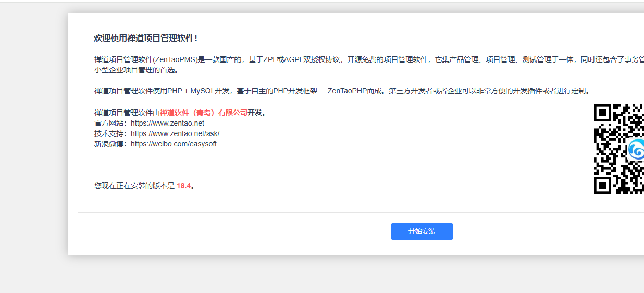Click the ZenTao logo inside the QR code
Screen dimensions: 644x293
point(636,150)
